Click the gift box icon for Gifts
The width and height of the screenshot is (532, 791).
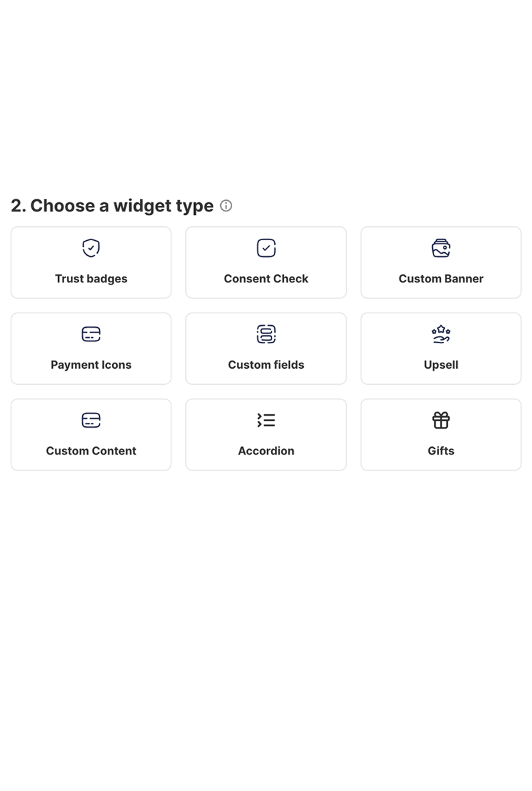tap(441, 420)
